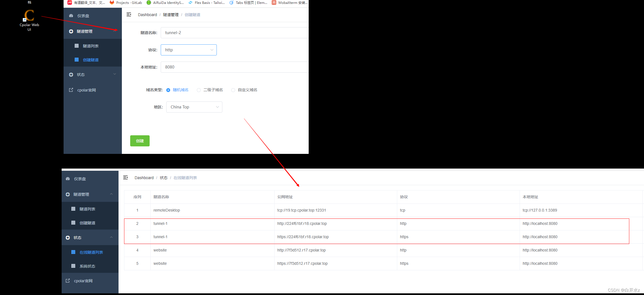Open 隧道列表 menu item in the bottom panel

90,209
